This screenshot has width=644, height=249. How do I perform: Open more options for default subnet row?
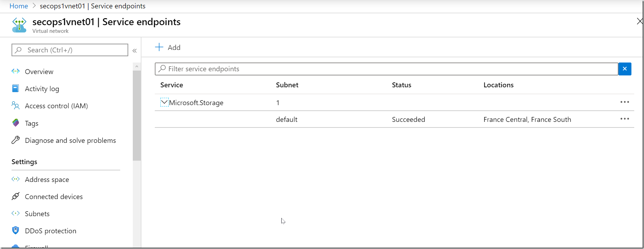(625, 119)
